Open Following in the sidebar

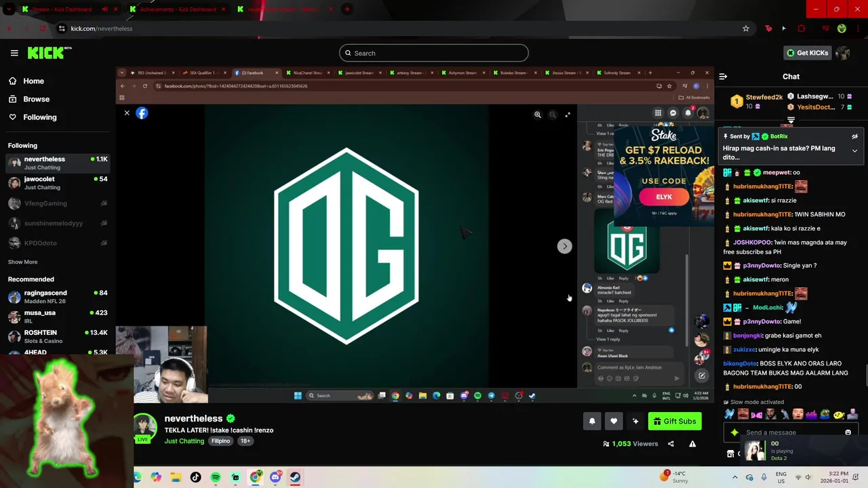pos(33,117)
